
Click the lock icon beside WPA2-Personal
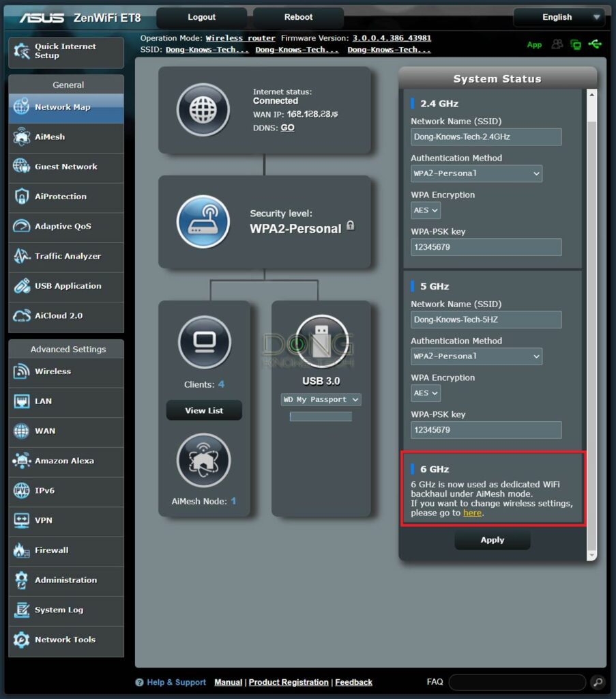(x=351, y=225)
